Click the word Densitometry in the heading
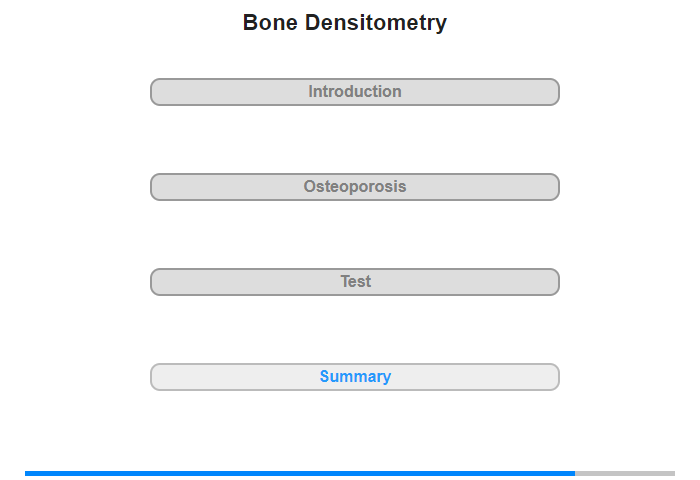The height and width of the screenshot is (480, 700). pyautogui.click(x=376, y=23)
